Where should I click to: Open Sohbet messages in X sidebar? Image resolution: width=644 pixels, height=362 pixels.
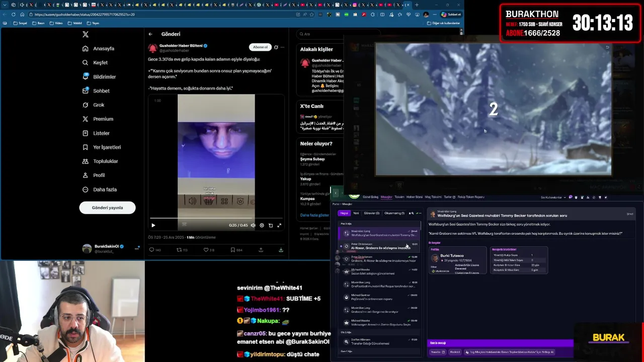tap(96, 91)
